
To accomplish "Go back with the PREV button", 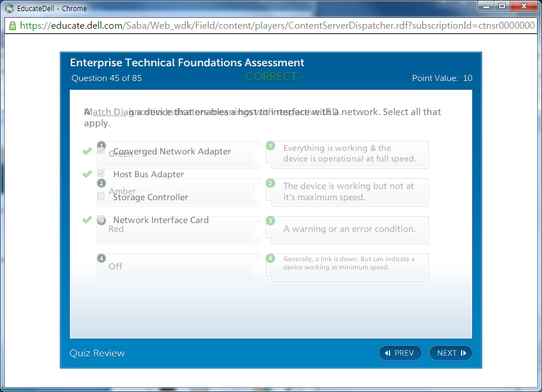I will coord(400,353).
